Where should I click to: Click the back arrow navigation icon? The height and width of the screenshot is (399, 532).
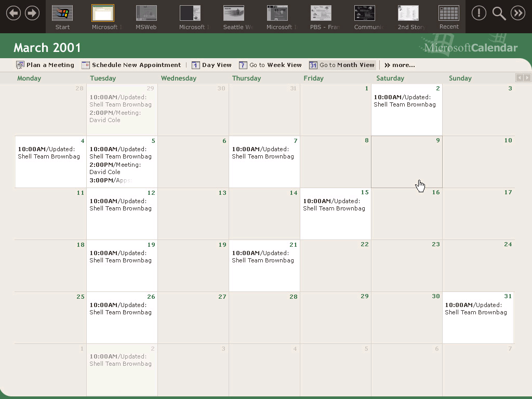13,13
